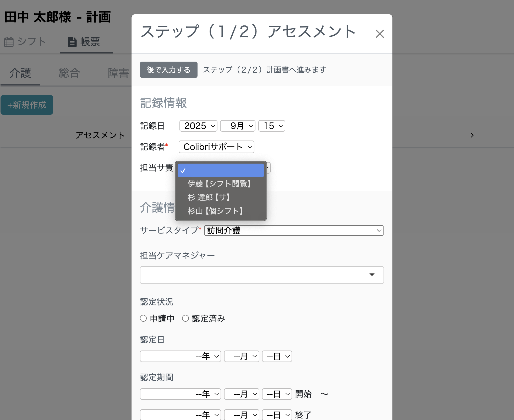Open the 記録者 dropdown showing Colibriサポート
The width and height of the screenshot is (514, 420).
216,147
